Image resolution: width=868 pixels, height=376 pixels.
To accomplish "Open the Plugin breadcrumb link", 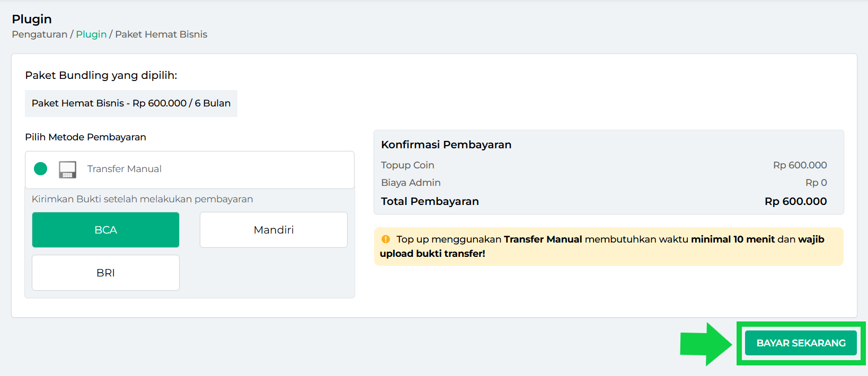I will (91, 34).
